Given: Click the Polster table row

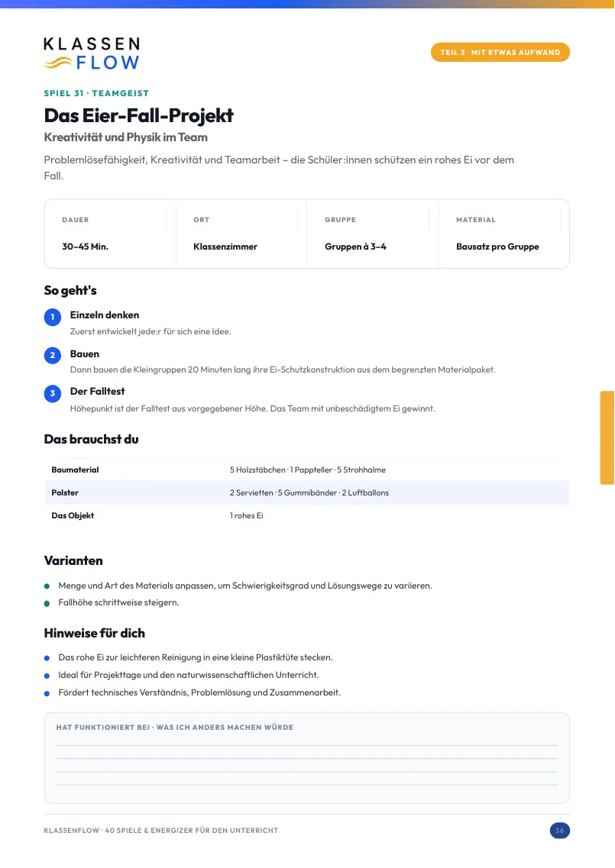Looking at the screenshot, I should [307, 492].
